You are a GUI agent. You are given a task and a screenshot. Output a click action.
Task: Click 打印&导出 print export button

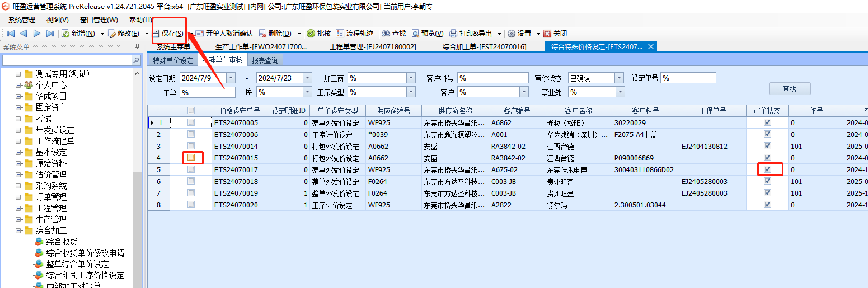point(472,34)
